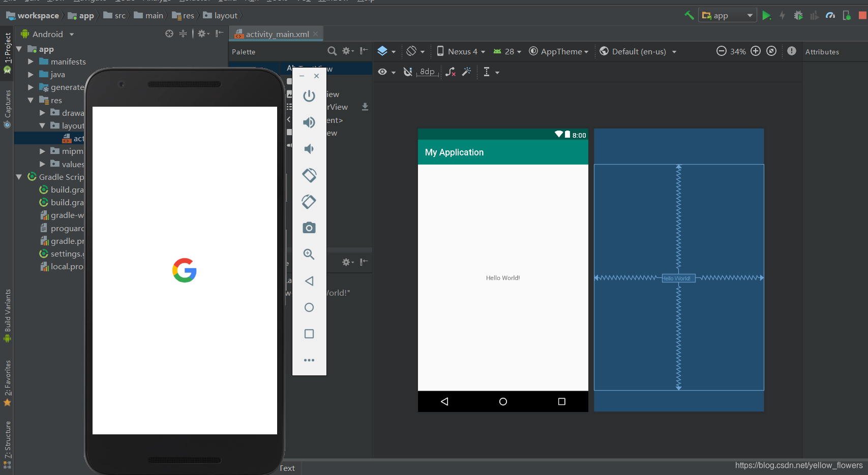Open the View Options eye dropdown
This screenshot has width=868, height=475.
pyautogui.click(x=386, y=72)
